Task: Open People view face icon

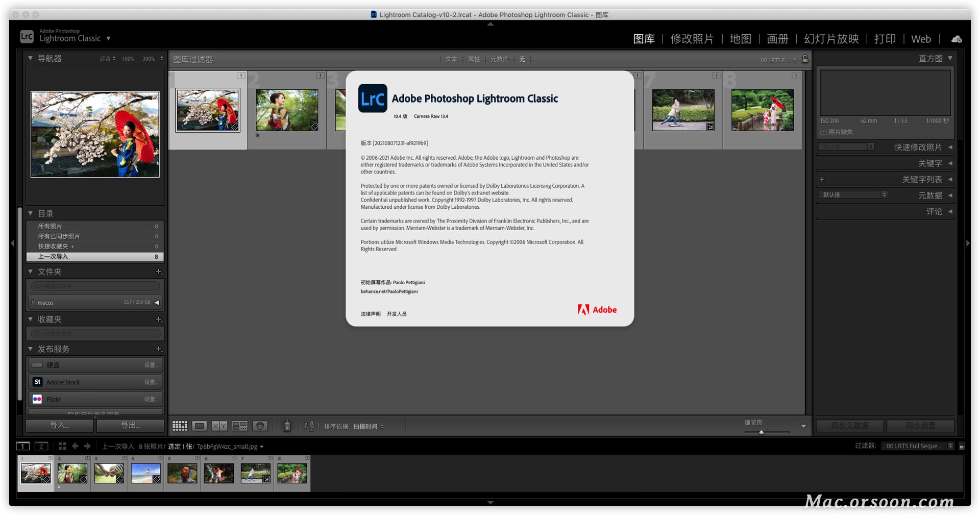Action: (x=260, y=426)
